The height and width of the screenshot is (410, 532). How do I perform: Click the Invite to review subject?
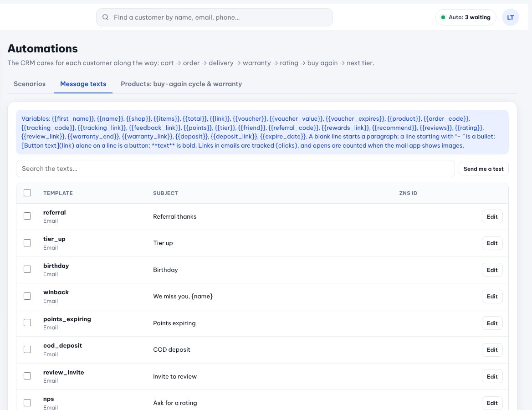(175, 376)
